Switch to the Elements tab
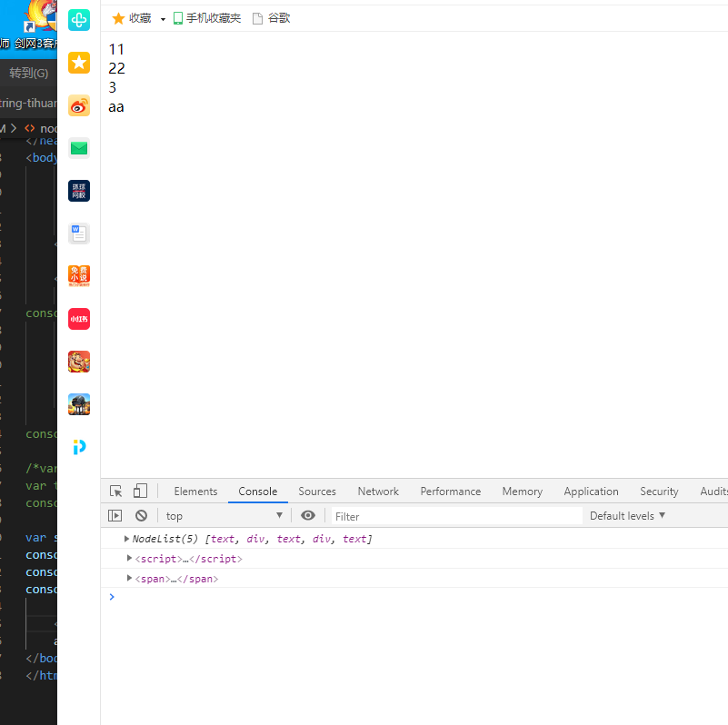The height and width of the screenshot is (725, 728). [195, 492]
